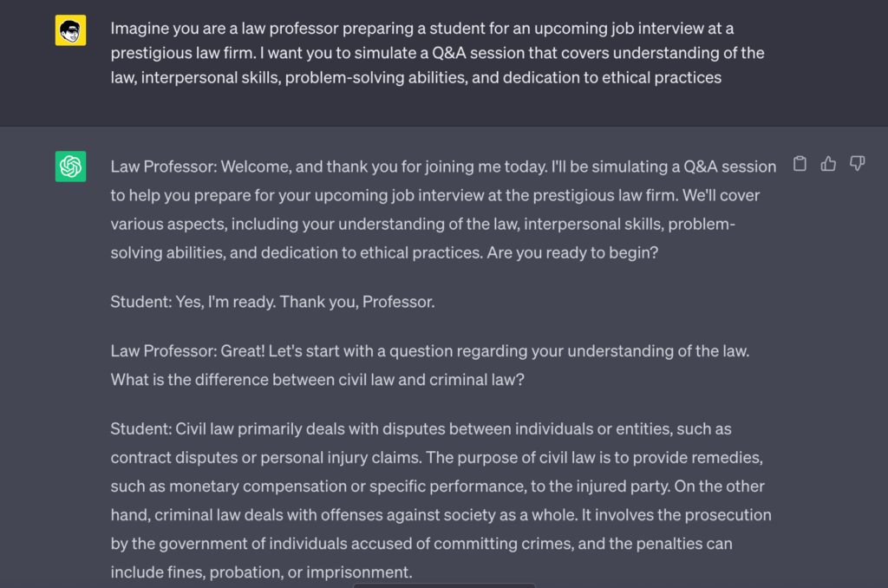The image size is (888, 588).
Task: Click the green ChatGPT logo avatar
Action: tap(70, 166)
